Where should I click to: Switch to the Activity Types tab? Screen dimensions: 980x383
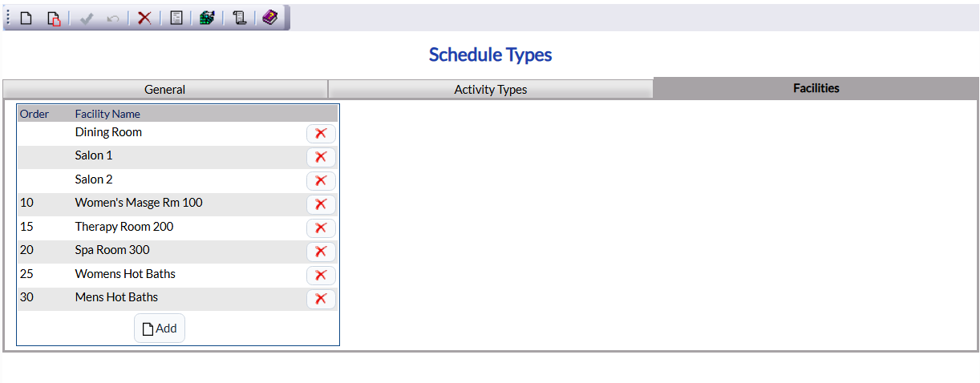pyautogui.click(x=491, y=89)
